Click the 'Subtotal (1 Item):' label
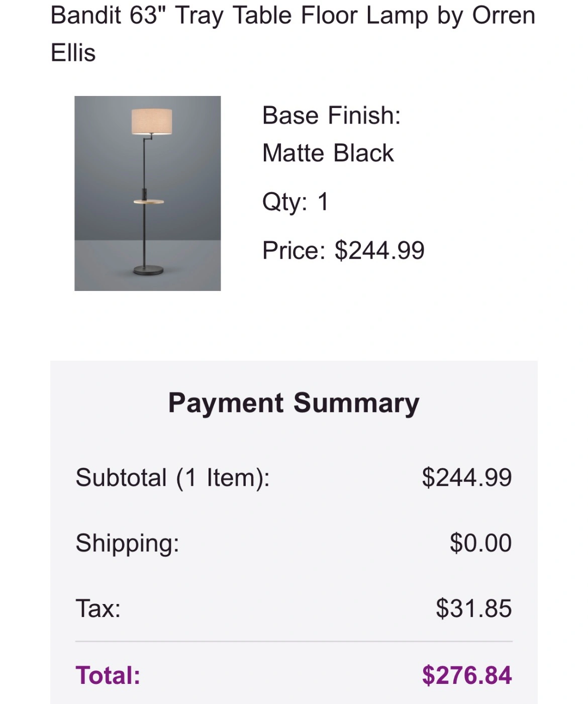 coord(173,477)
